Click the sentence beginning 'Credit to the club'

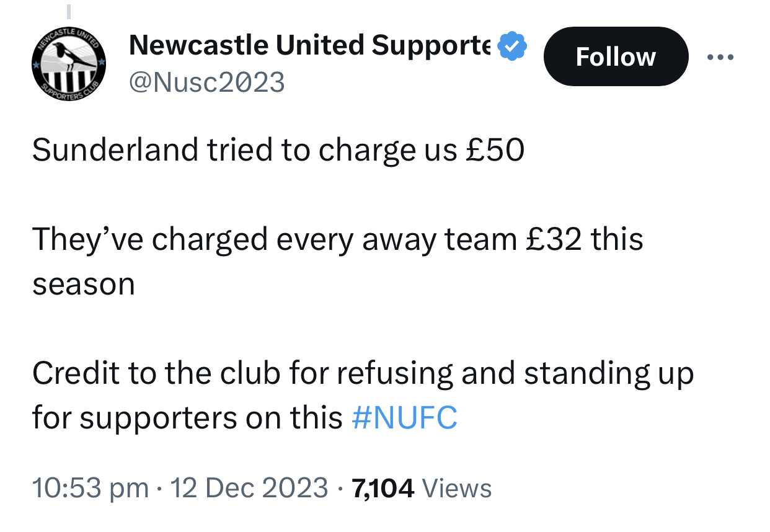[x=363, y=396]
